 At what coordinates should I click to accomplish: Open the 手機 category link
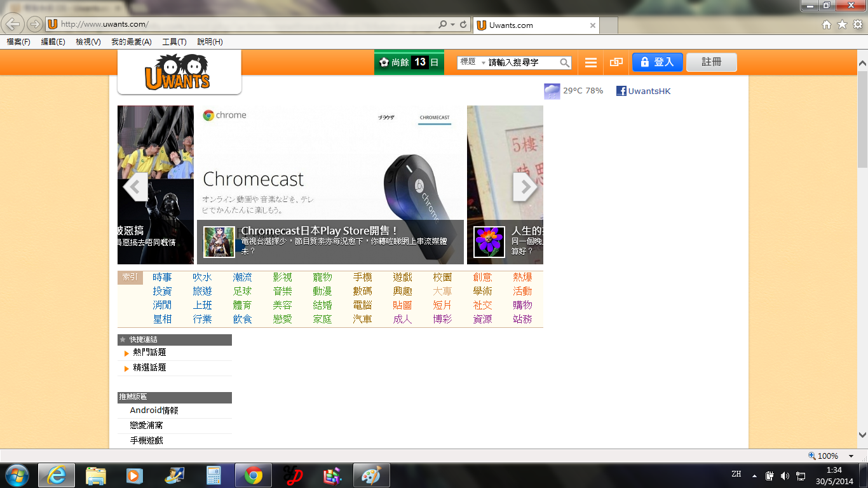click(x=362, y=277)
